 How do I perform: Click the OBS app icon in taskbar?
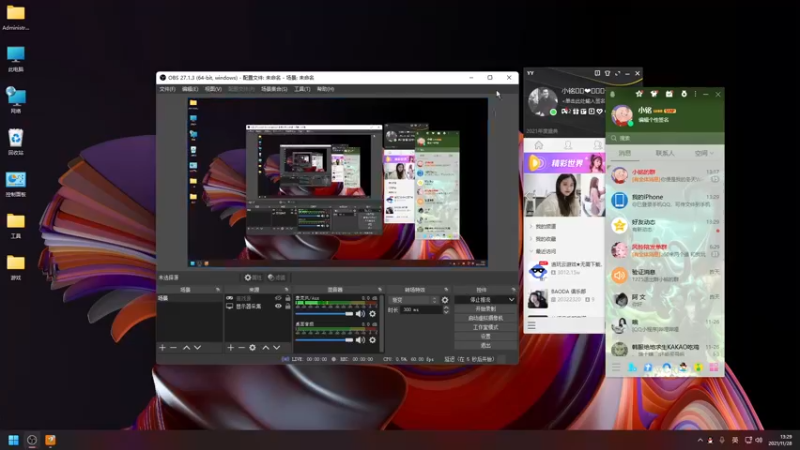(32, 440)
